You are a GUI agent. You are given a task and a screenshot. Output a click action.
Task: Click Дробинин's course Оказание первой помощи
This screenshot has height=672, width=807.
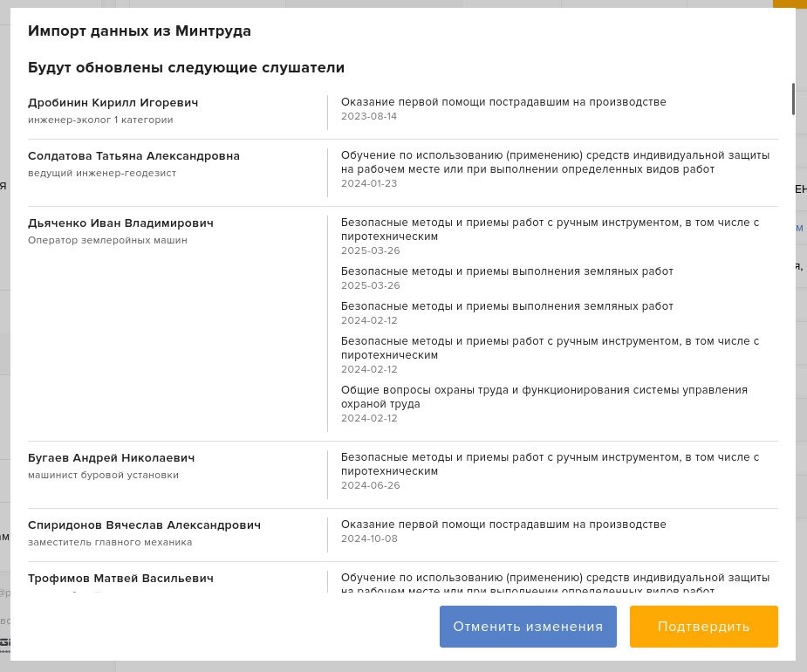pos(503,102)
